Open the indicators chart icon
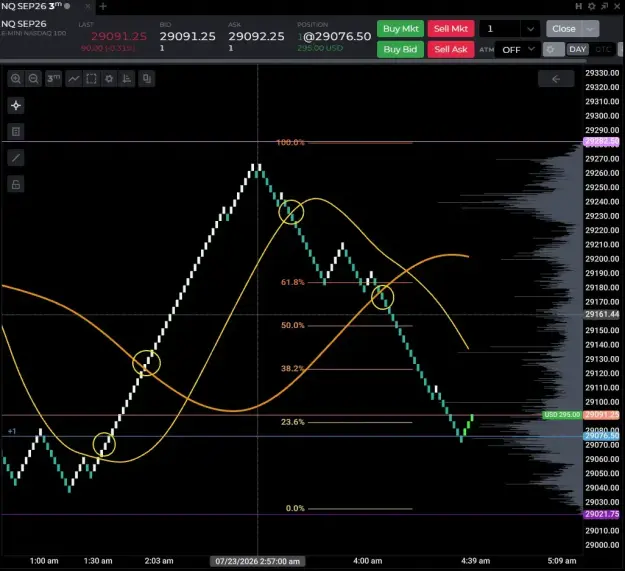The height and width of the screenshot is (571, 625). (127, 78)
